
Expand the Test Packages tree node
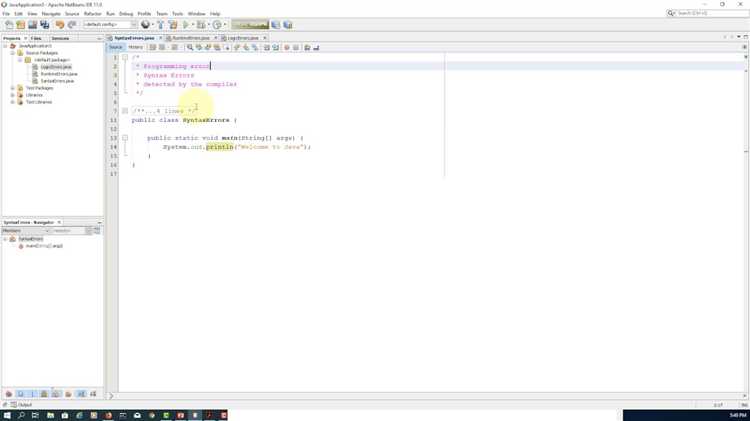click(x=13, y=88)
